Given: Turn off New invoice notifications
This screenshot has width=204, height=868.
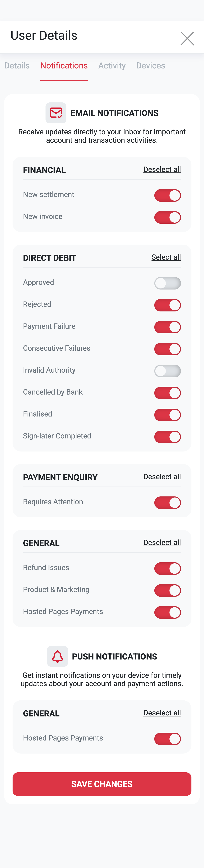Looking at the screenshot, I should 168,217.
